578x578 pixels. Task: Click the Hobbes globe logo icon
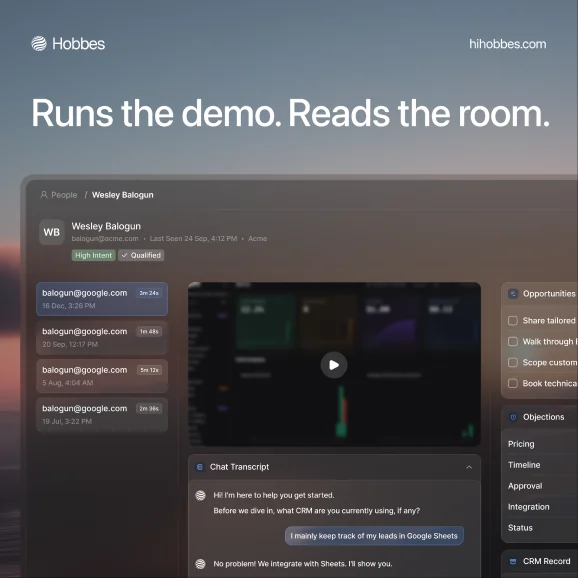click(39, 43)
